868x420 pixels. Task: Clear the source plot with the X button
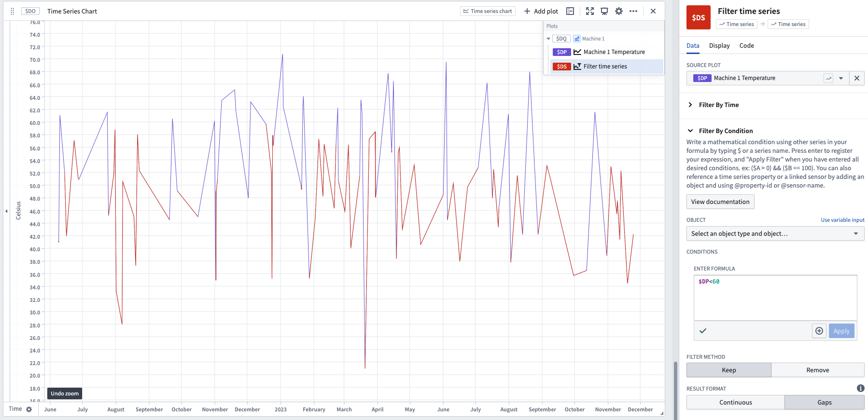[x=857, y=78]
